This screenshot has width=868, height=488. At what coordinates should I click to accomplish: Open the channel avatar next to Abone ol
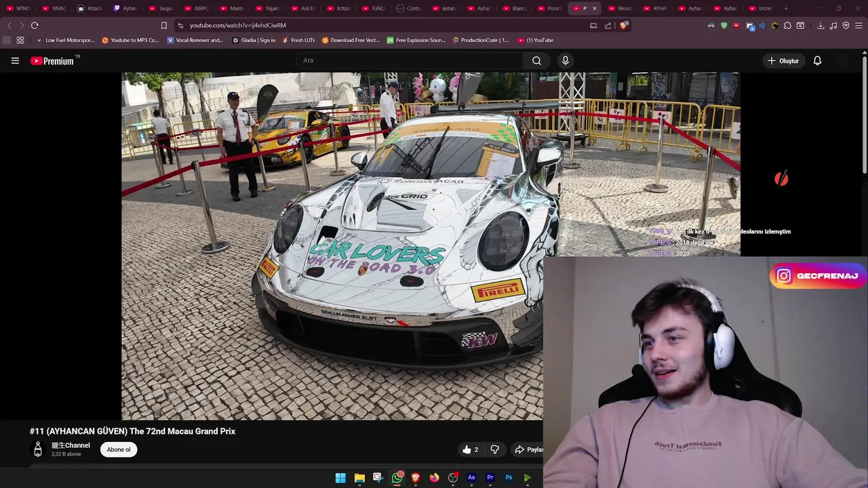[x=38, y=449]
